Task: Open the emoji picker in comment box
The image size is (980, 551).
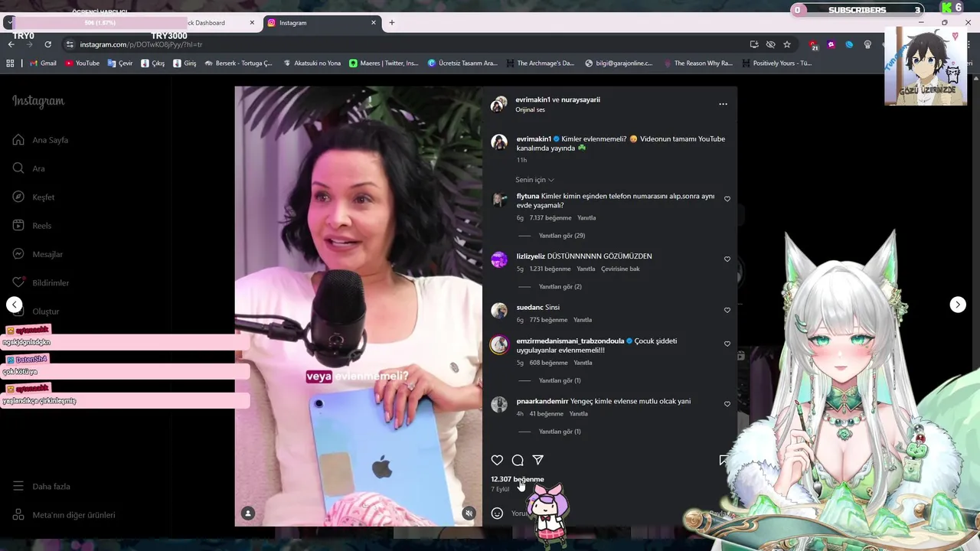Action: (x=497, y=514)
